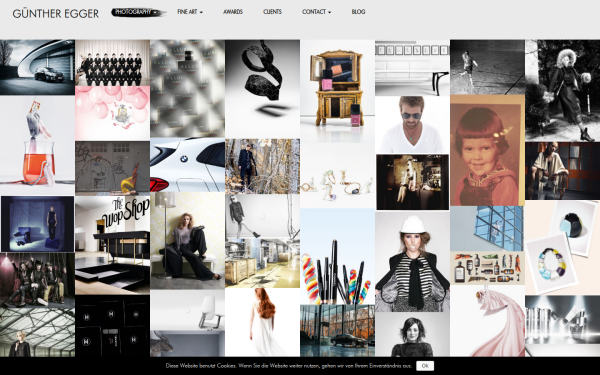Open the smiling dark-haired woman portrait
Image resolution: width=600 pixels, height=375 pixels.
[412, 334]
